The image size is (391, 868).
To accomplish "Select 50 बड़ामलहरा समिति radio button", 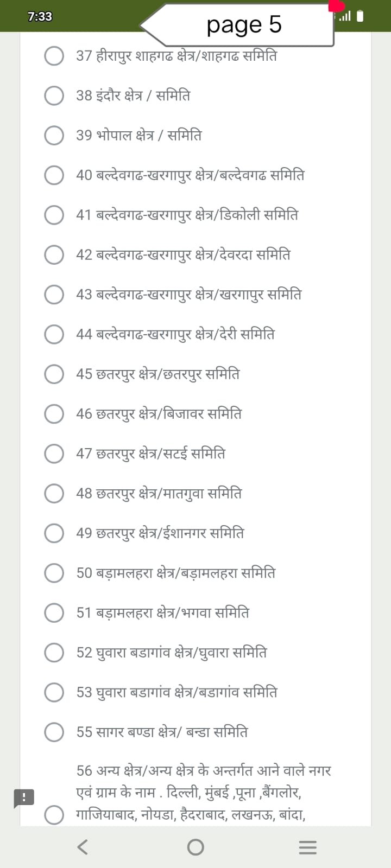I will tap(54, 573).
